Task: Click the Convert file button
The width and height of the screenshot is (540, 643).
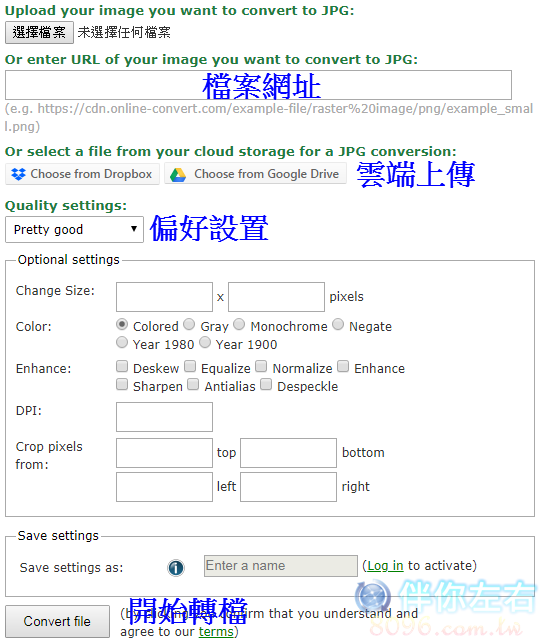Action: 57,621
